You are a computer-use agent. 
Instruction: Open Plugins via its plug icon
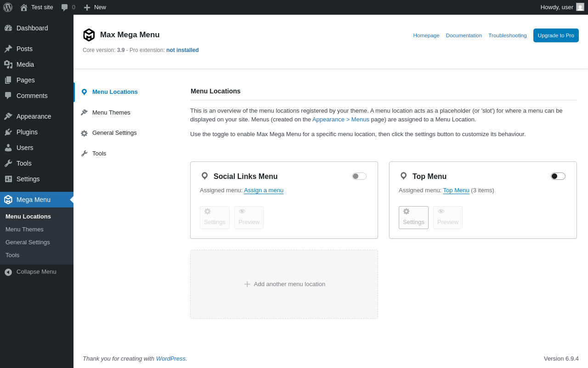click(x=8, y=132)
